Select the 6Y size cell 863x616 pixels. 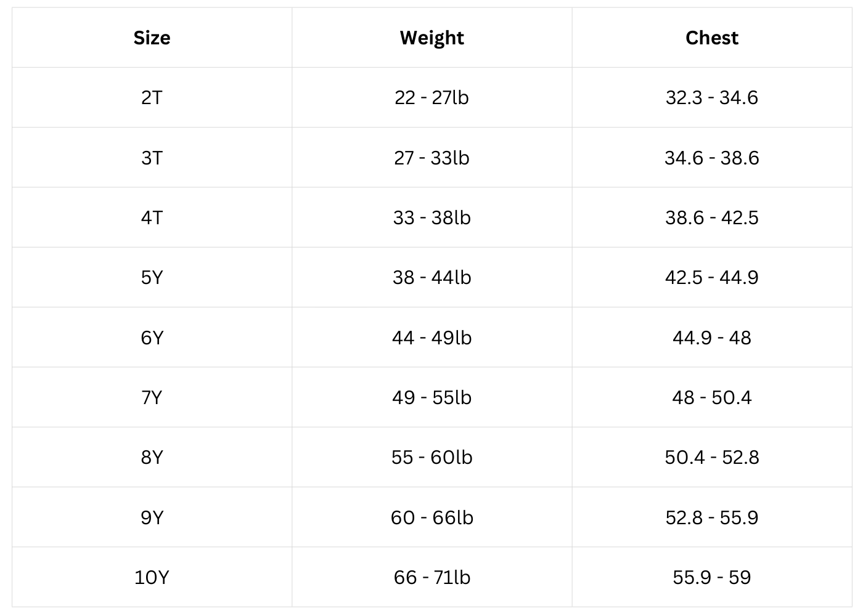[152, 338]
